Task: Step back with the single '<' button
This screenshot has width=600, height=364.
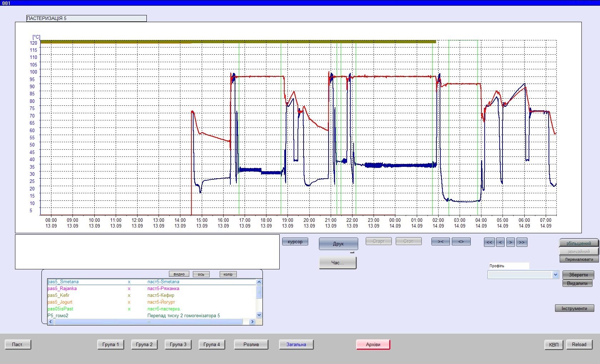Action: (500, 243)
